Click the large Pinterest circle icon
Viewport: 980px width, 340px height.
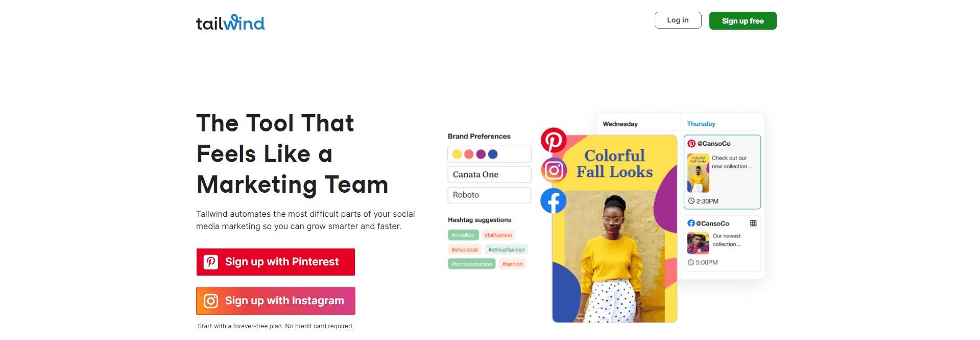coord(554,140)
